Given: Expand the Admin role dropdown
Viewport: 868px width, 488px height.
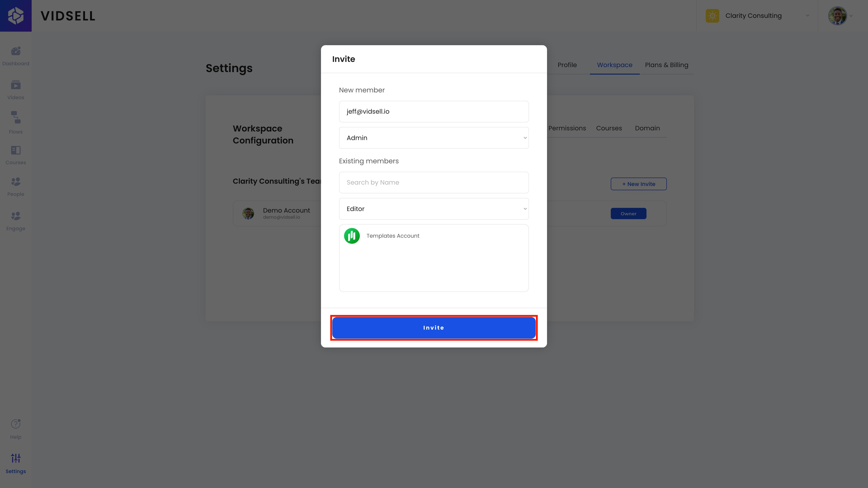Looking at the screenshot, I should tap(434, 138).
